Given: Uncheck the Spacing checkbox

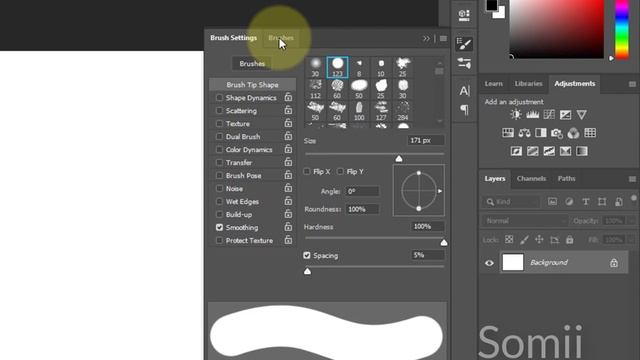Looking at the screenshot, I should pyautogui.click(x=307, y=255).
